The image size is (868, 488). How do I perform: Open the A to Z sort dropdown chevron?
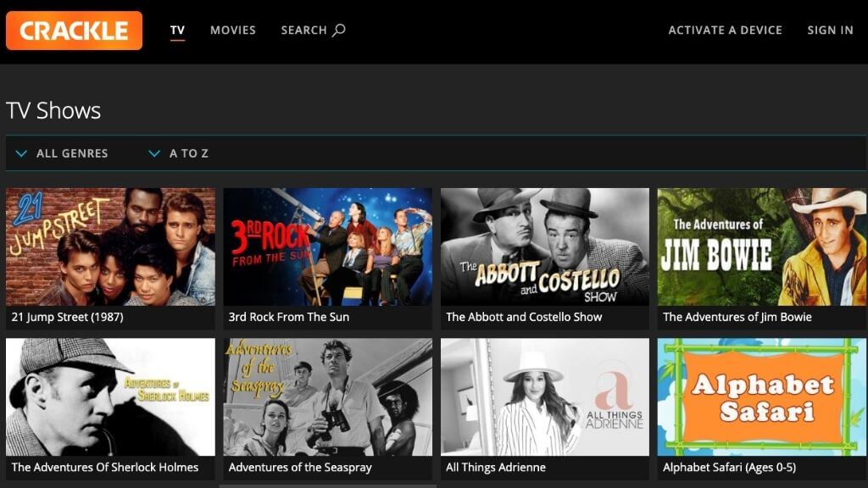point(154,153)
